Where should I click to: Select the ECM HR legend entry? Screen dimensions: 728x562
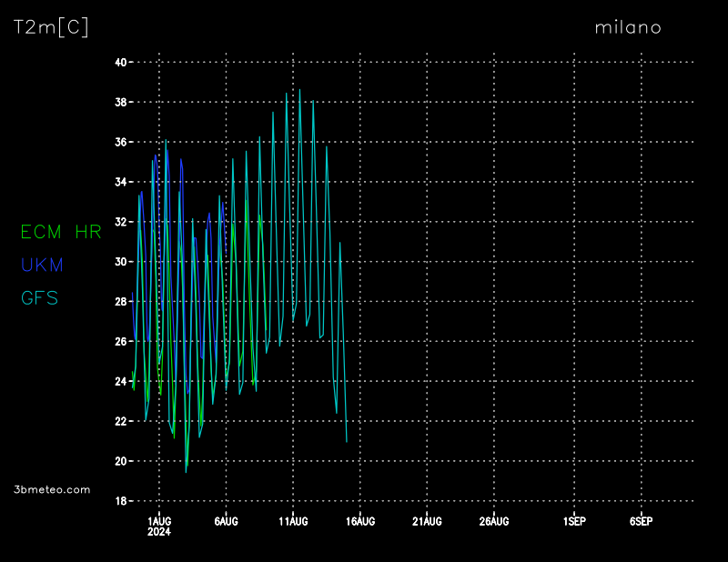pos(61,233)
